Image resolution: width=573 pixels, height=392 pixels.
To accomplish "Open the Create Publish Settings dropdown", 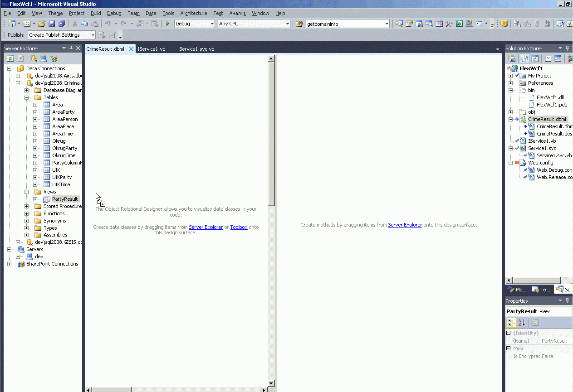I will [93, 35].
